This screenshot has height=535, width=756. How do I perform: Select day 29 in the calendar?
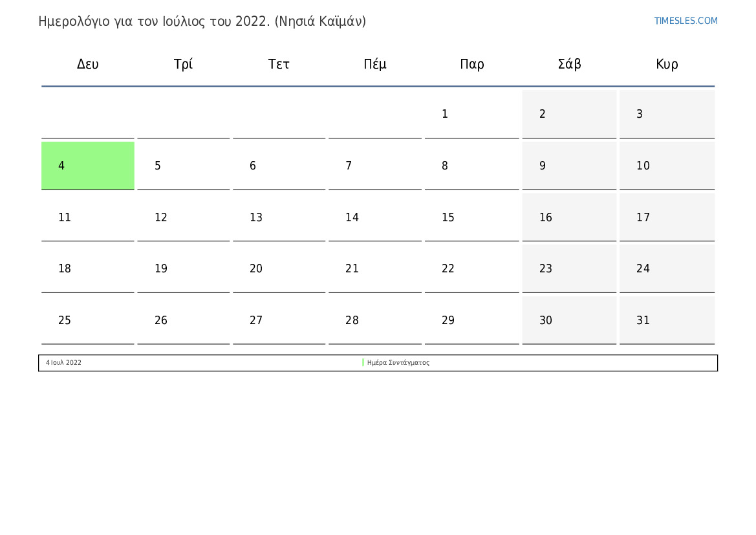[x=471, y=320]
